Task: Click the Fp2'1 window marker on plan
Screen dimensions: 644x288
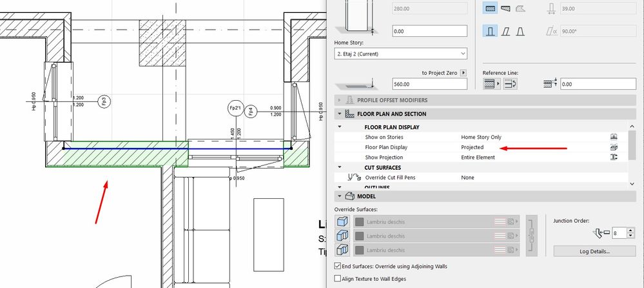Action: click(236, 108)
